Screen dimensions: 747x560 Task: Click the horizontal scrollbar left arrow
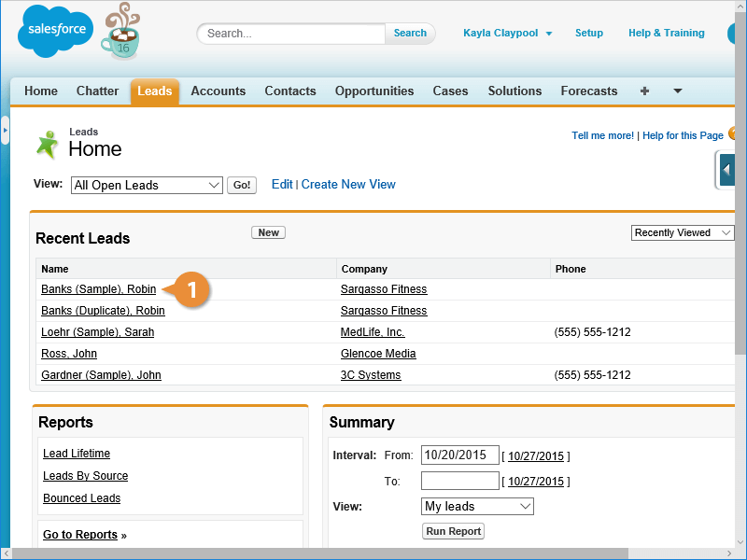tap(6, 553)
